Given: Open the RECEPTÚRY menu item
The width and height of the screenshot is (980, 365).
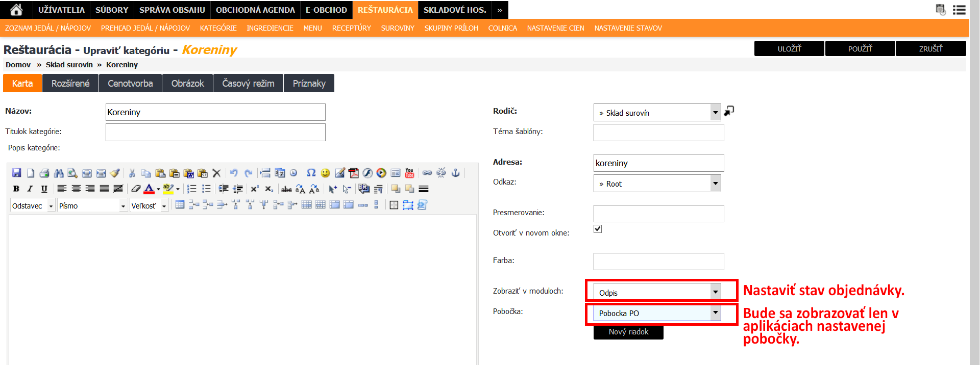Looking at the screenshot, I should pyautogui.click(x=351, y=28).
